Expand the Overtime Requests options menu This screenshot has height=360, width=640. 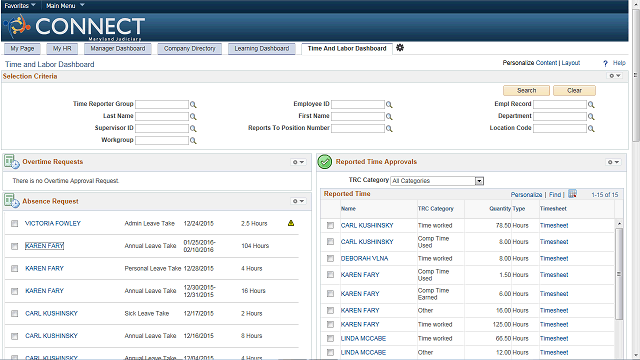pyautogui.click(x=298, y=162)
